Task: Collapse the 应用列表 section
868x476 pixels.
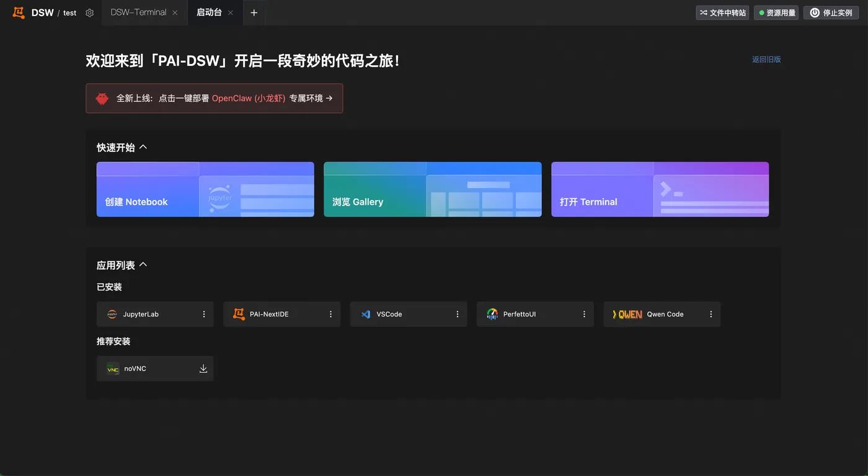Action: click(x=143, y=264)
